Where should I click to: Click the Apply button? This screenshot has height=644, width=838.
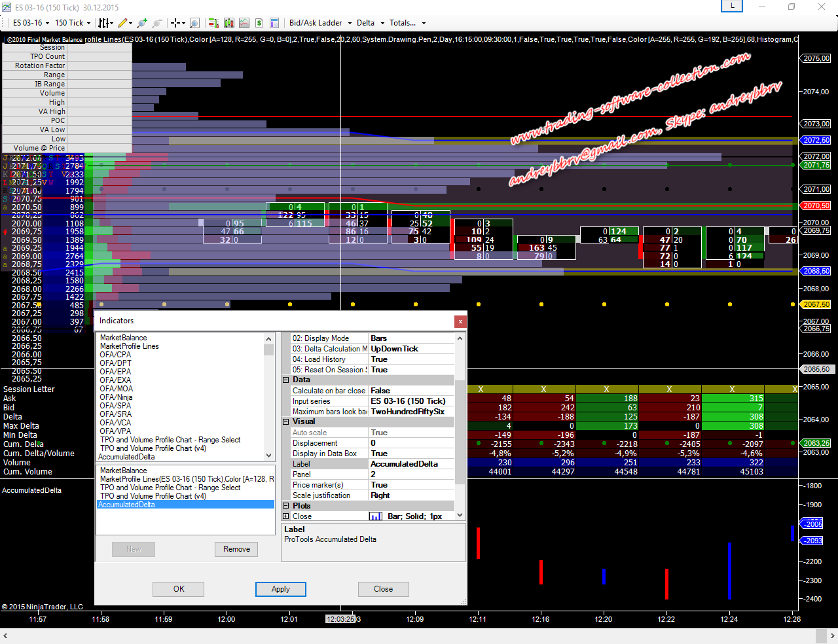point(280,589)
